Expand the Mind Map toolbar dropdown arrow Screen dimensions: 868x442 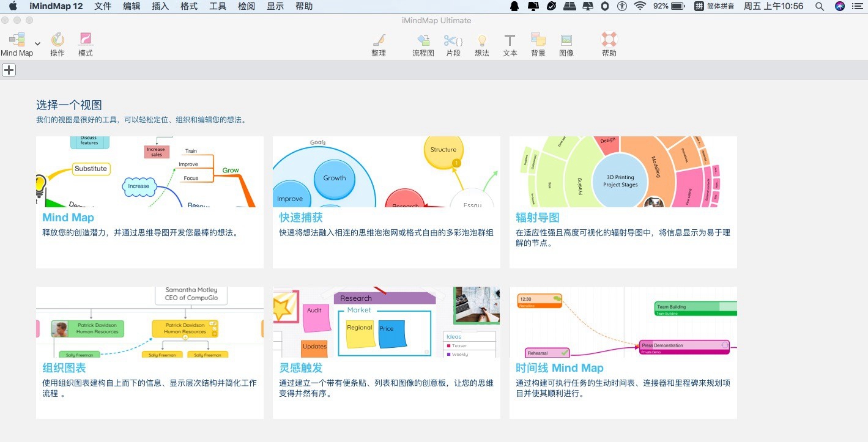[x=37, y=43]
